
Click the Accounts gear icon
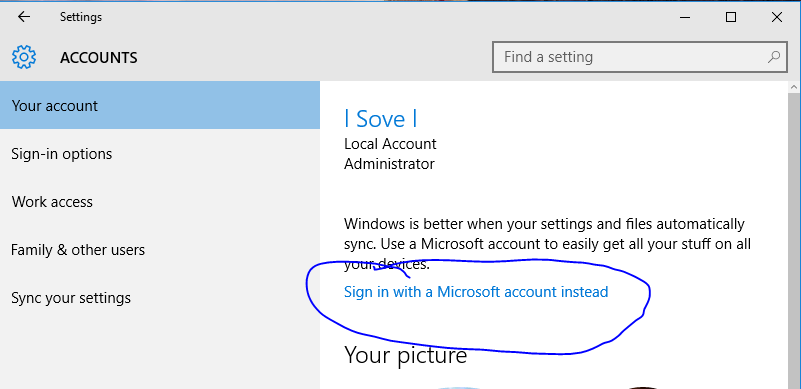(x=24, y=57)
